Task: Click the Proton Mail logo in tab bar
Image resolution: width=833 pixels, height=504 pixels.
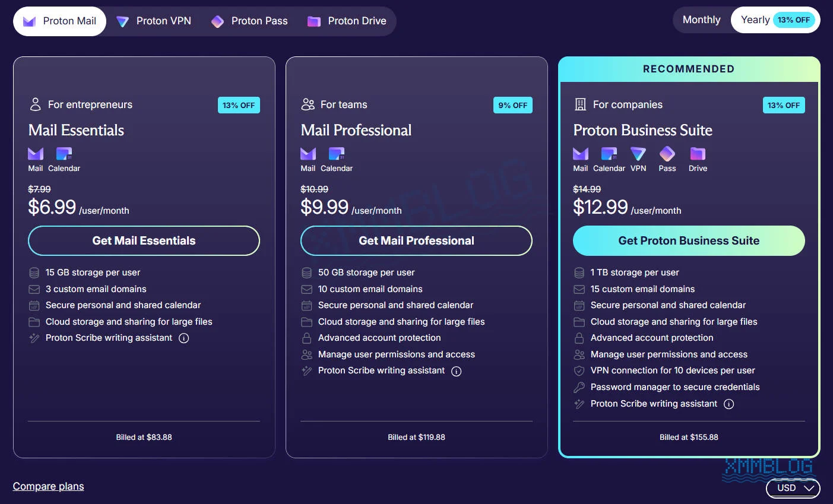Action: coord(29,21)
